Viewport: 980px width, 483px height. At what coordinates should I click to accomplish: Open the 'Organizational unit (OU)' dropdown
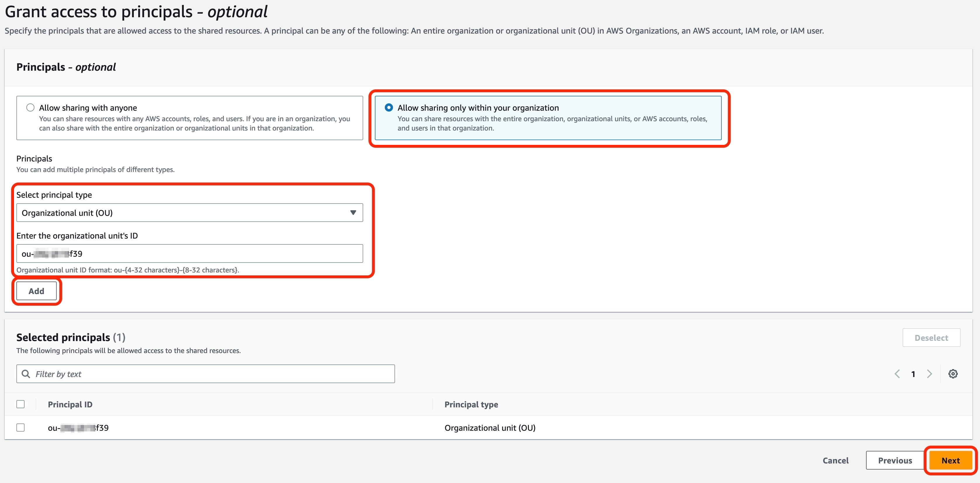pos(189,213)
